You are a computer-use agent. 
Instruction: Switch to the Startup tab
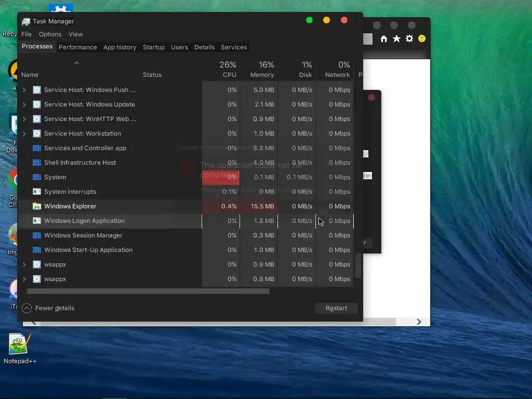[x=154, y=47]
